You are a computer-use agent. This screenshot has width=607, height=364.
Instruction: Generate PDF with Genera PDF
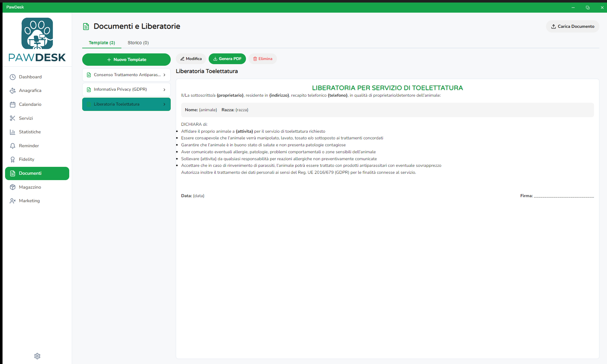[227, 59]
